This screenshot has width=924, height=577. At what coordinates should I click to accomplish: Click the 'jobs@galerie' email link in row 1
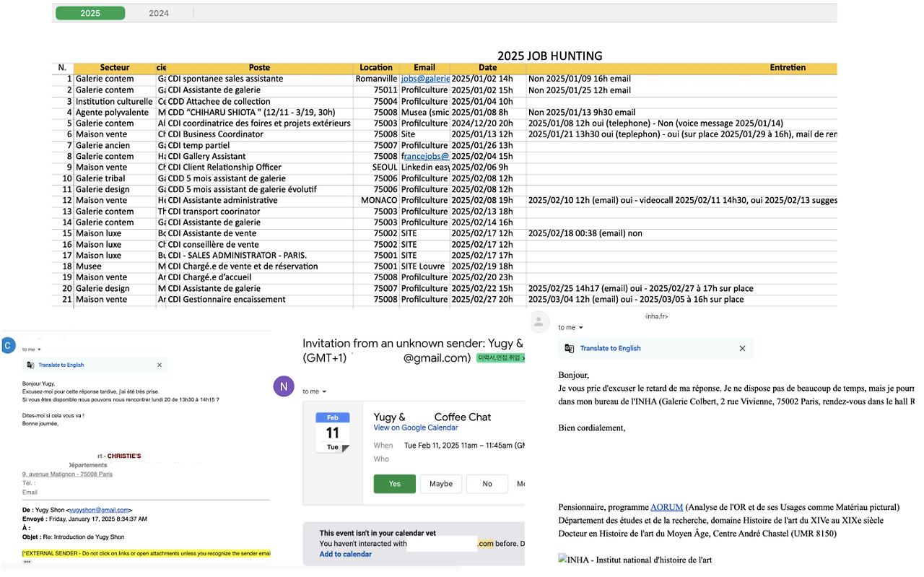pyautogui.click(x=425, y=79)
